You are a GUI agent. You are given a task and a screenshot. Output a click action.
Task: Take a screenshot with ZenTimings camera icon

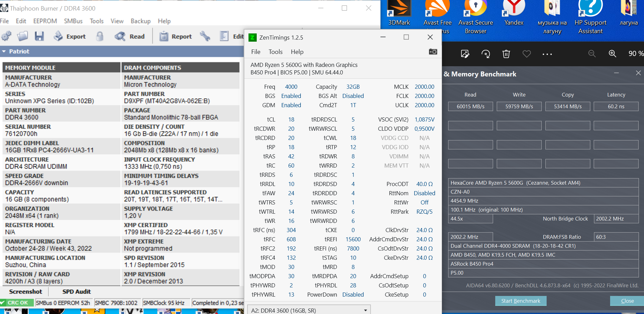coord(433,52)
